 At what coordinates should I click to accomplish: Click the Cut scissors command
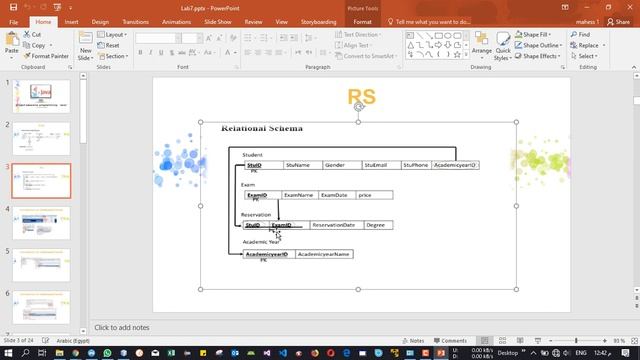click(32, 35)
